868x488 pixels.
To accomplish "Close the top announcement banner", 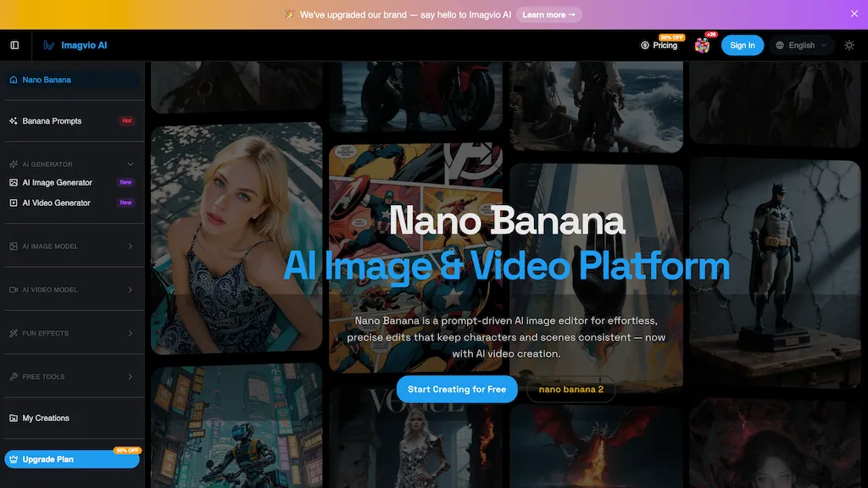I will pyautogui.click(x=854, y=14).
